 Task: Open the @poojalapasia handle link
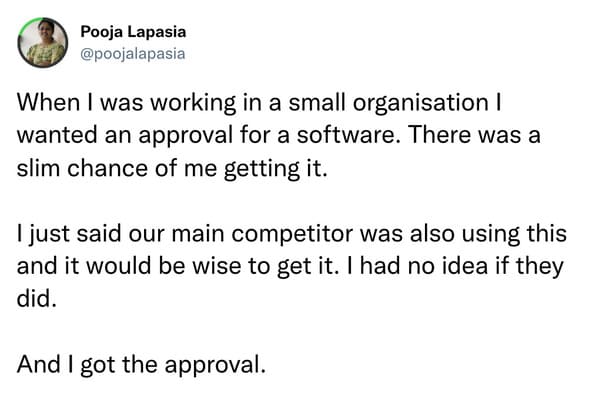(x=133, y=53)
